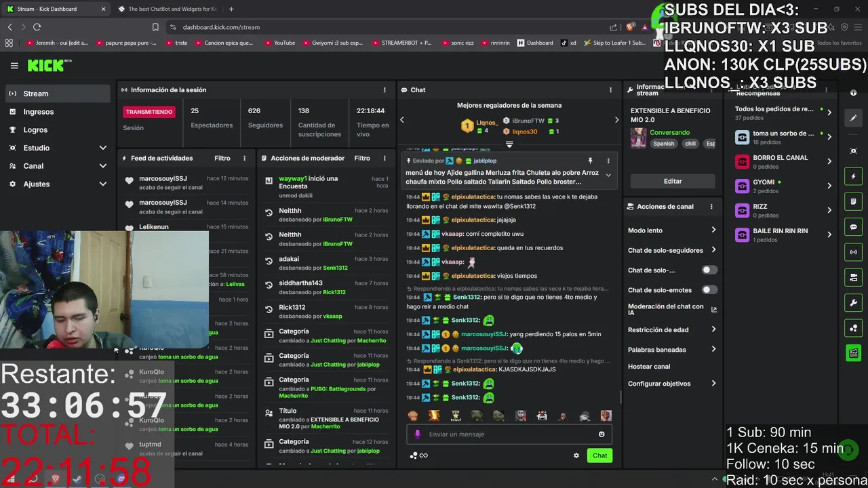The image size is (868, 488).
Task: Toggle the Chat de solo-... switch
Action: pos(709,270)
